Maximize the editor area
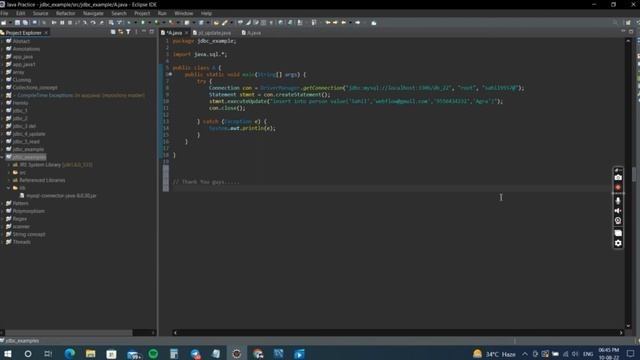The height and width of the screenshot is (360, 640). (x=631, y=31)
